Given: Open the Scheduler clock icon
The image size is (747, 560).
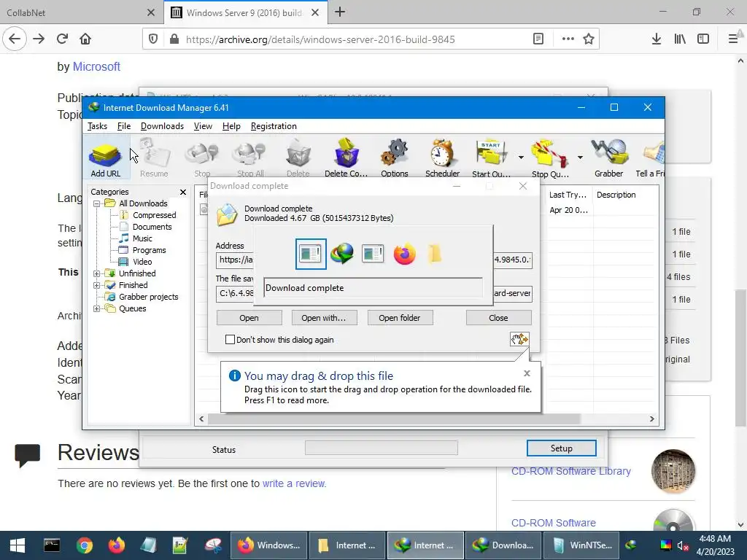Looking at the screenshot, I should 443,160.
